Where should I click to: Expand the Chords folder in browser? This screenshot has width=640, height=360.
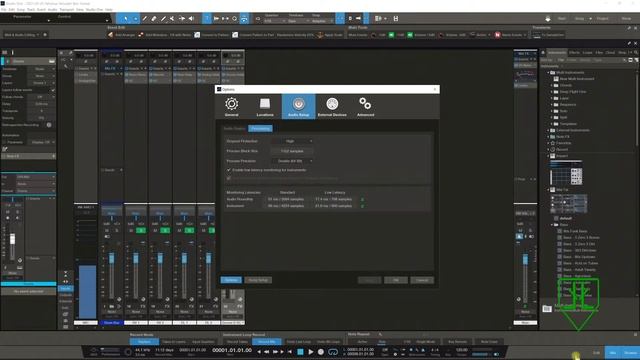552,85
